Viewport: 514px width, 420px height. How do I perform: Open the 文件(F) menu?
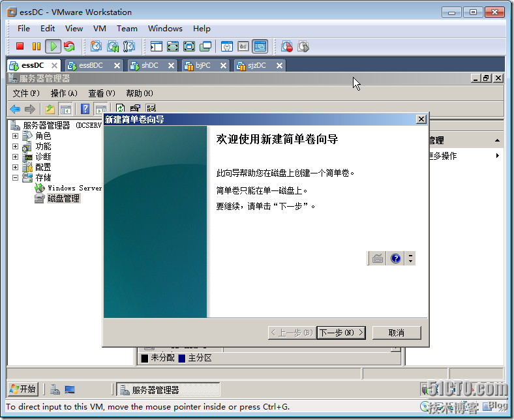pyautogui.click(x=26, y=93)
